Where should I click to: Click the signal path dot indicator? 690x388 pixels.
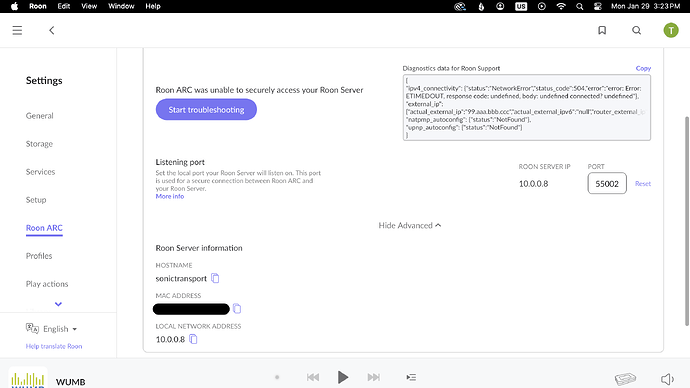pyautogui.click(x=277, y=377)
